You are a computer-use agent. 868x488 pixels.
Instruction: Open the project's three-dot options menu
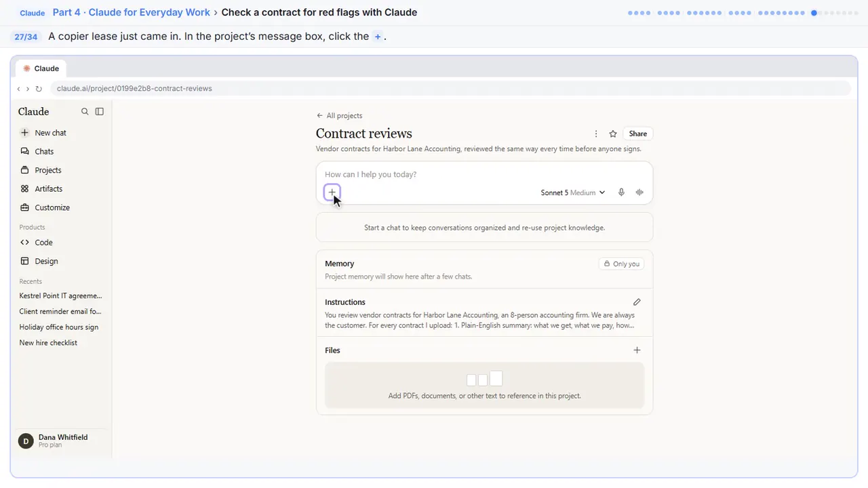[596, 134]
